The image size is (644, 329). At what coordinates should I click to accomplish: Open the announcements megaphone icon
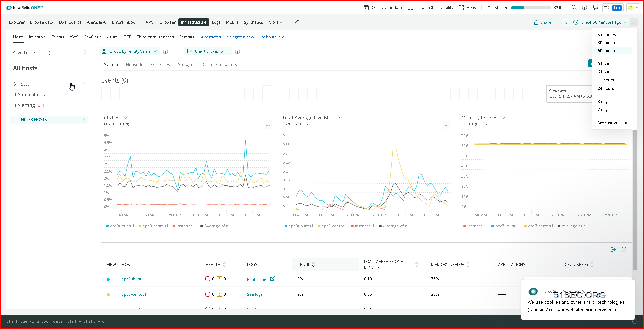coord(606,8)
